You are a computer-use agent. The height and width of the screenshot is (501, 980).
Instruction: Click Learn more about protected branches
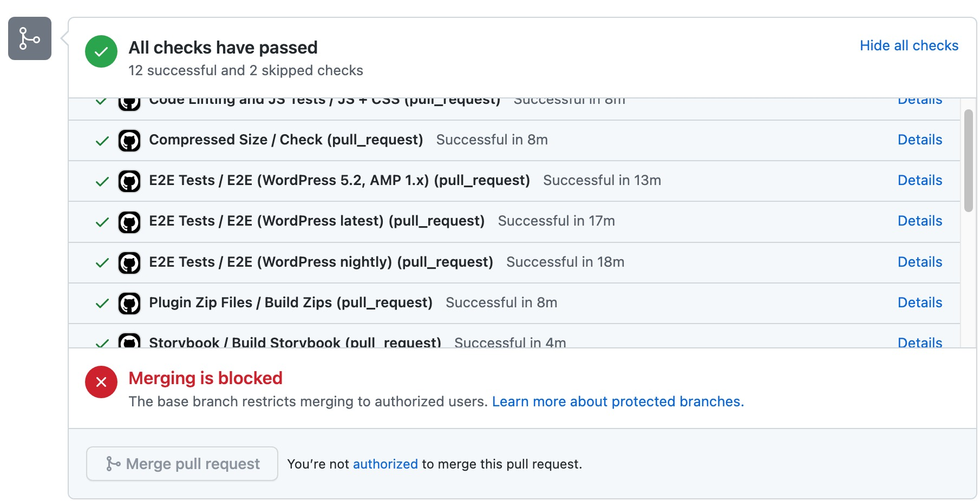coord(618,401)
